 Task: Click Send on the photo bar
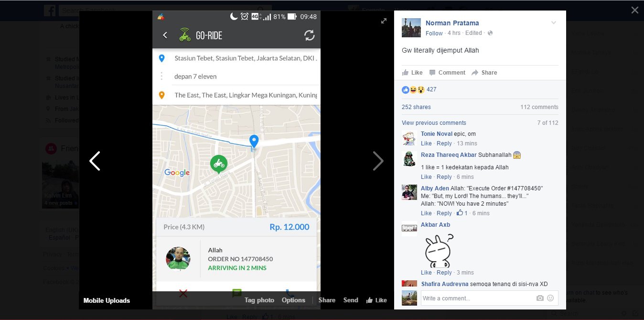tap(351, 300)
